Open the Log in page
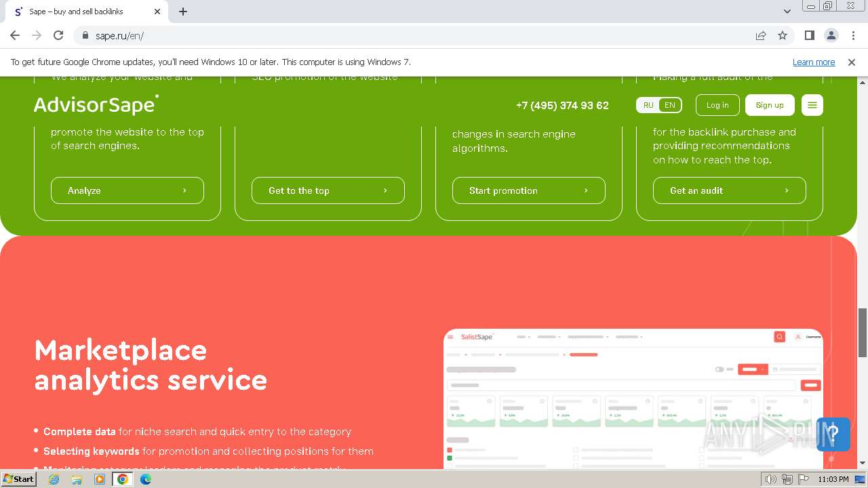The height and width of the screenshot is (488, 868). pyautogui.click(x=717, y=105)
